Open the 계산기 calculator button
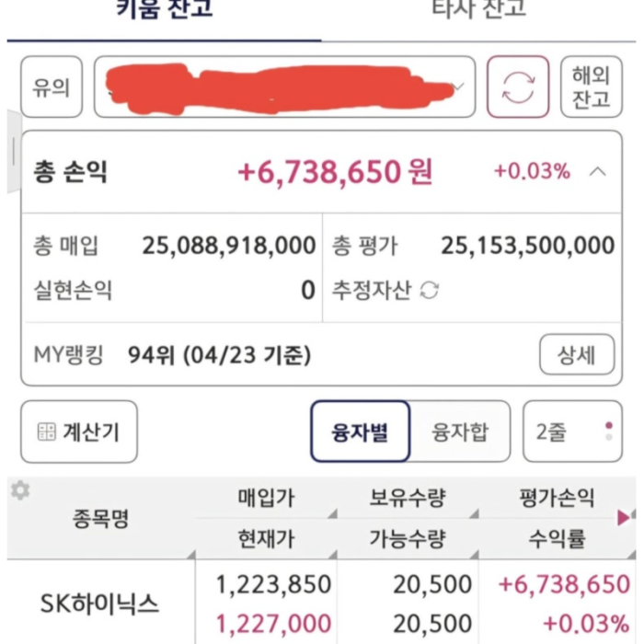Image resolution: width=644 pixels, height=644 pixels. pos(79,431)
